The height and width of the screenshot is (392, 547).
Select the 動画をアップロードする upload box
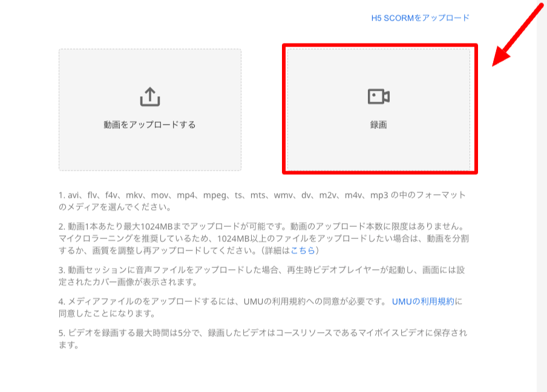click(x=150, y=110)
